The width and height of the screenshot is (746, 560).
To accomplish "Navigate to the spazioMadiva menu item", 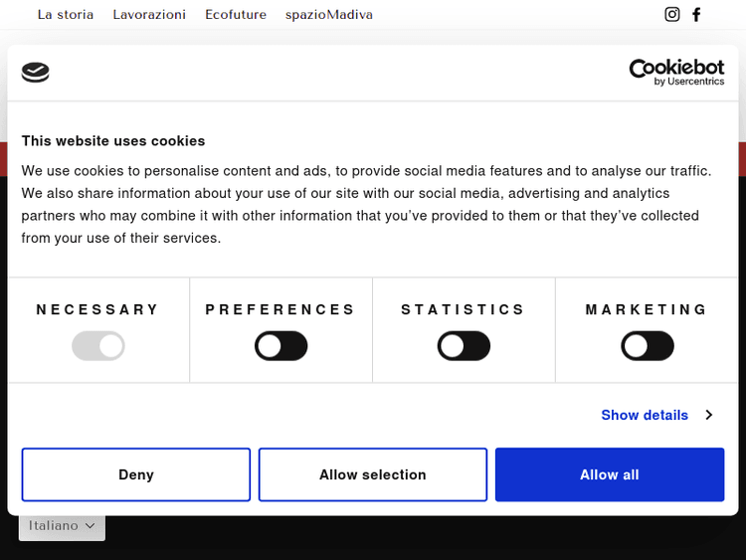I will tap(329, 15).
